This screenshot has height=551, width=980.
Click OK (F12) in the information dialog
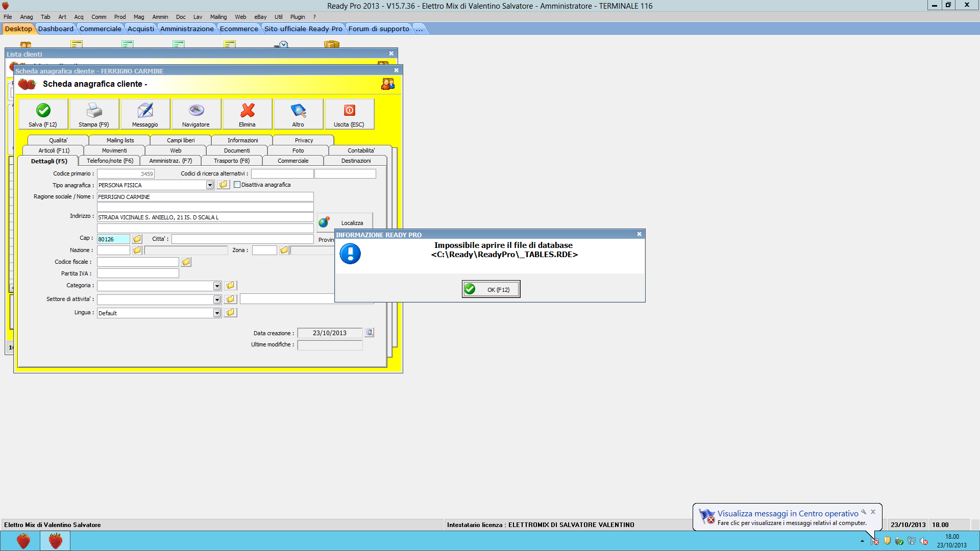[x=491, y=289]
